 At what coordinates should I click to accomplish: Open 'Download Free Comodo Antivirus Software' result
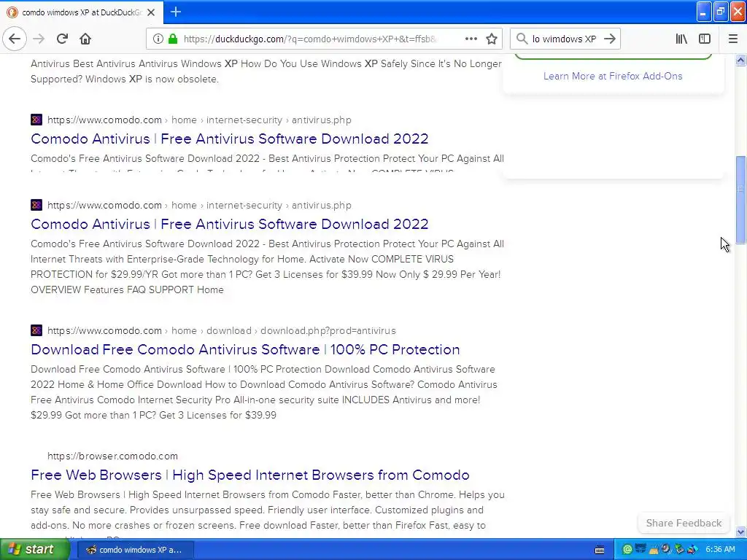click(245, 349)
